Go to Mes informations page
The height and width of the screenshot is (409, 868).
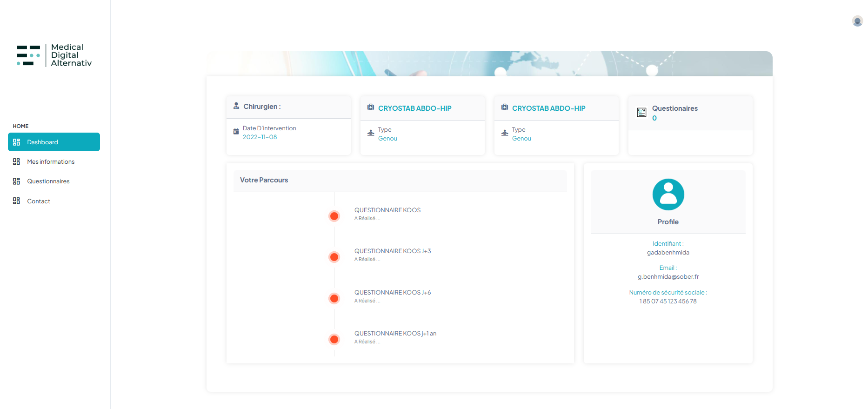coord(51,161)
